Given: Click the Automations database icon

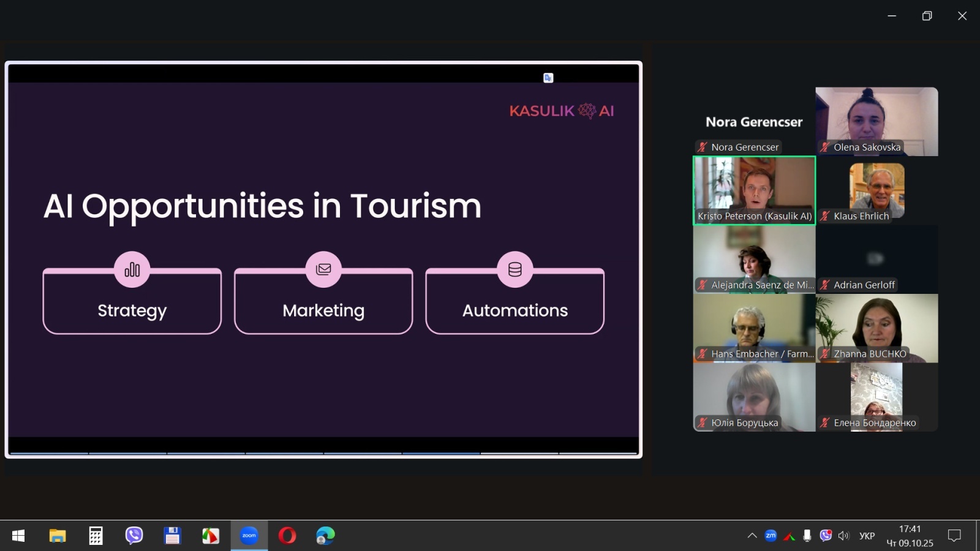Looking at the screenshot, I should click(x=515, y=269).
